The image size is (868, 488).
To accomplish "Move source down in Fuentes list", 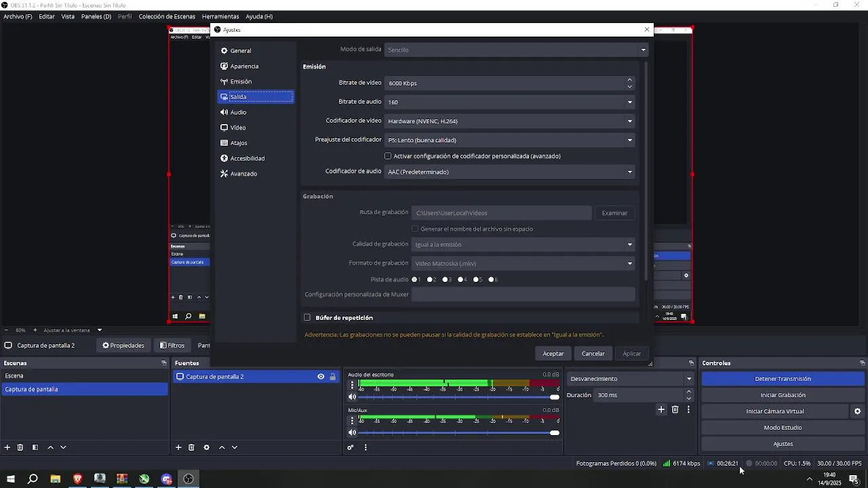I will point(235,447).
